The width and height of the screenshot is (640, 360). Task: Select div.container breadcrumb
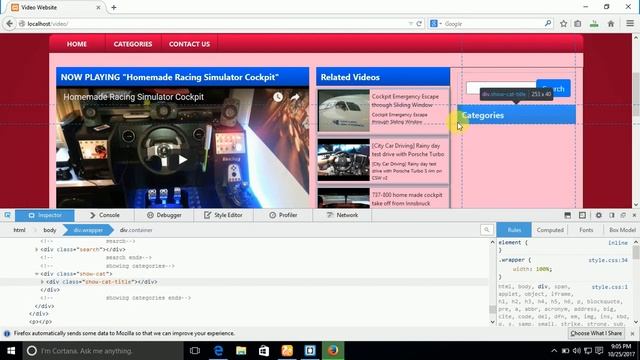click(136, 230)
